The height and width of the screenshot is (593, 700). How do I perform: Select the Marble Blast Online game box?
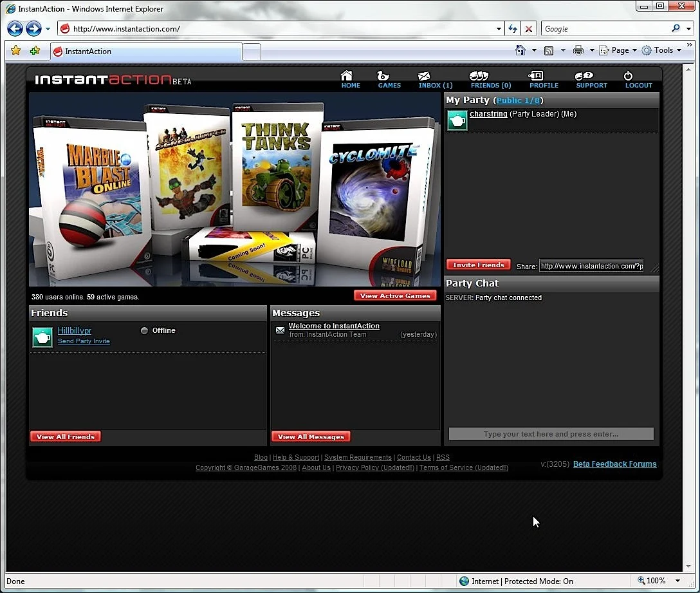(94, 196)
